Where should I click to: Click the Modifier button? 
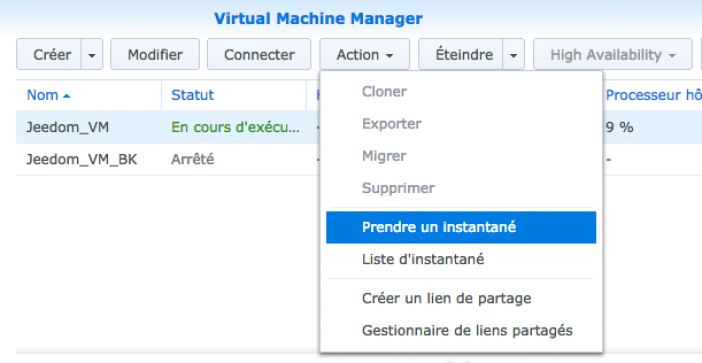point(155,55)
